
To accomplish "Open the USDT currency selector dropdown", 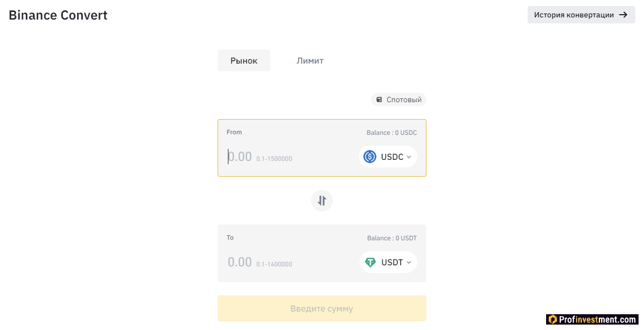I will pos(387,261).
